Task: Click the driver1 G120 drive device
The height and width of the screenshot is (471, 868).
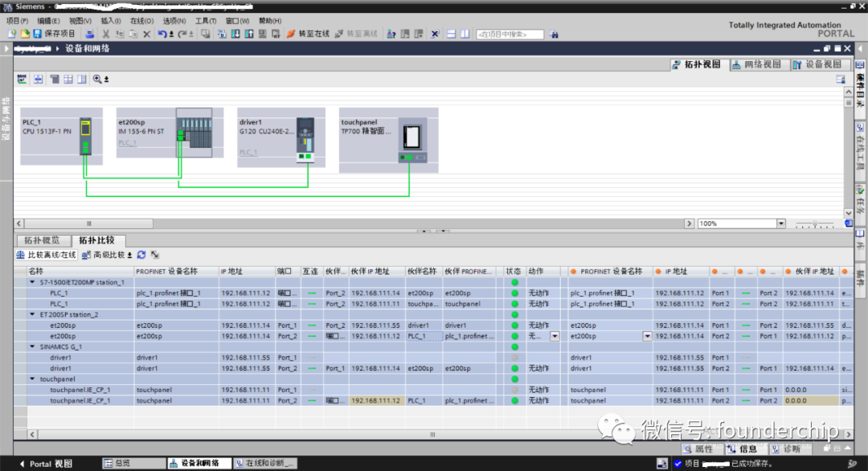Action: (x=281, y=137)
